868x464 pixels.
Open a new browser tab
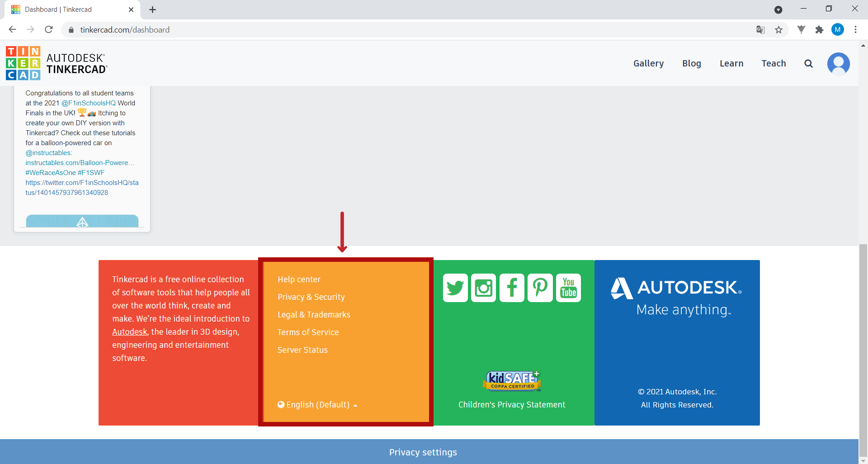pyautogui.click(x=152, y=9)
